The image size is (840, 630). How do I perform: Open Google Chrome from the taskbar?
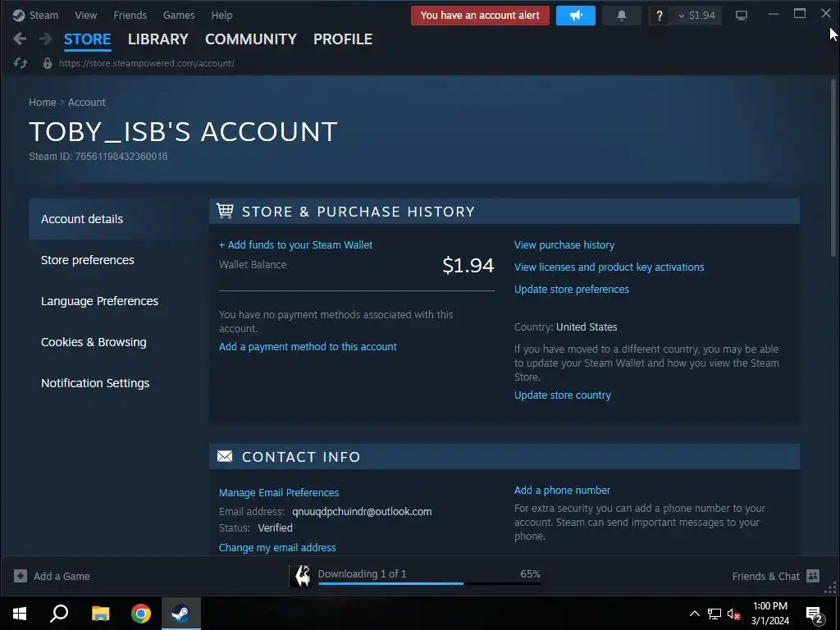click(x=141, y=614)
